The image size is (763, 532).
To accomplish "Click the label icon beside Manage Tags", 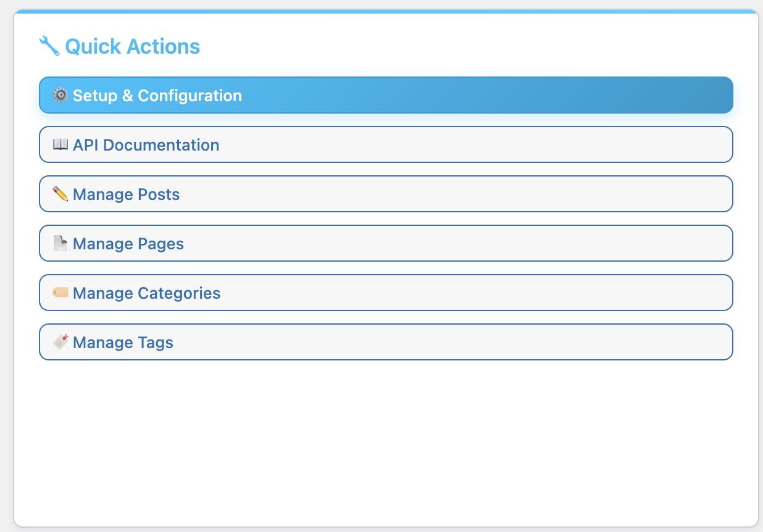I will [59, 342].
